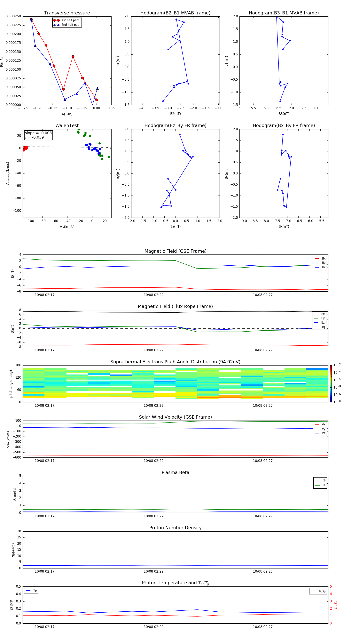Click the 'Hodogram(Bz_By FR frame)' title
This screenshot has height=644, width=351.
175,125
